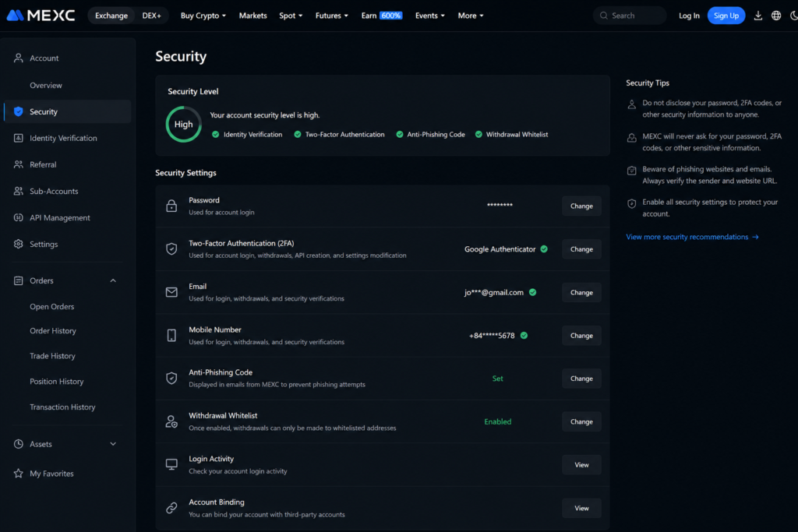Open Position History in the sidebar
The image size is (798, 532).
coord(56,382)
